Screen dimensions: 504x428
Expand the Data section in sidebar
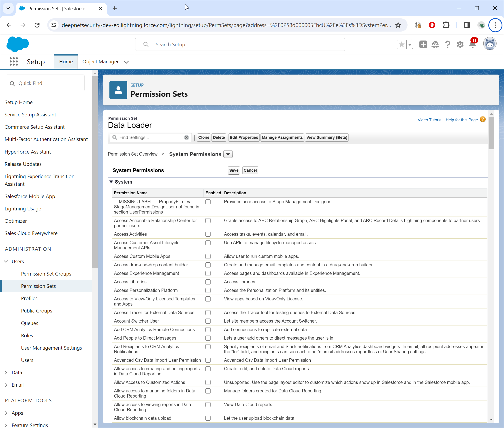pos(6,372)
